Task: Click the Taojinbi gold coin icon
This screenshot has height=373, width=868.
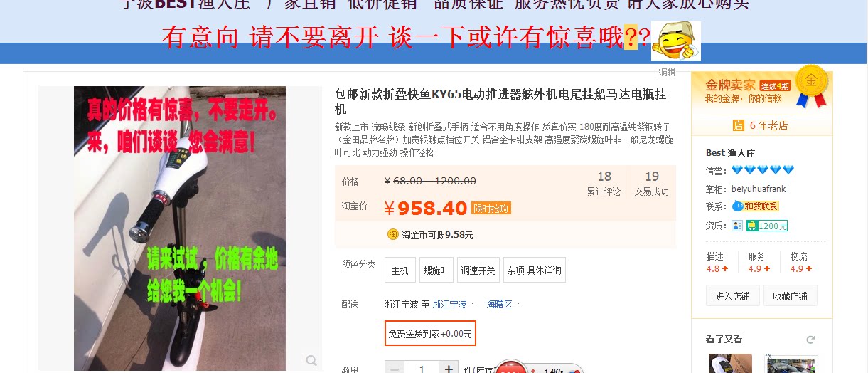Action: (x=392, y=234)
